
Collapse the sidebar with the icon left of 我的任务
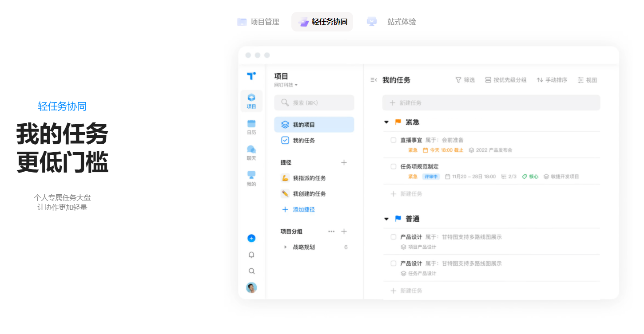point(374,80)
